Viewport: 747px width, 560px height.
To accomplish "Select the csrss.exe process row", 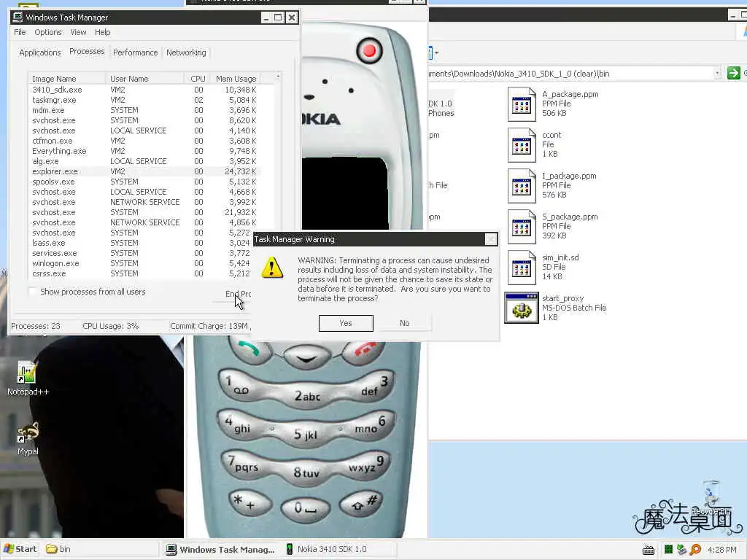I will click(x=141, y=274).
